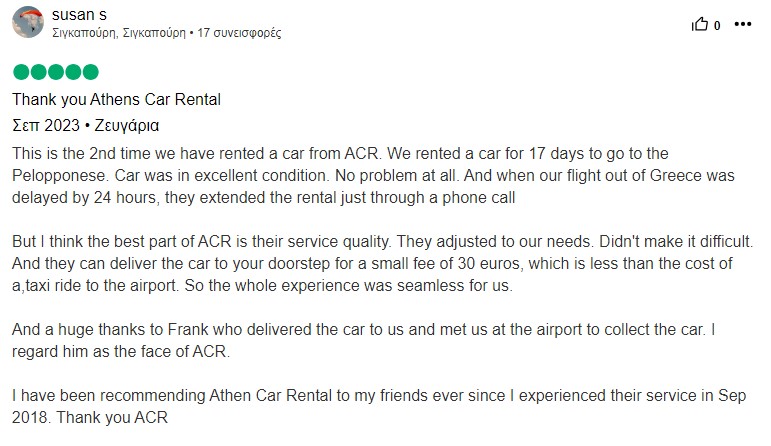This screenshot has width=771, height=446.
Task: Click the name Frank in the review
Action: 188,329
